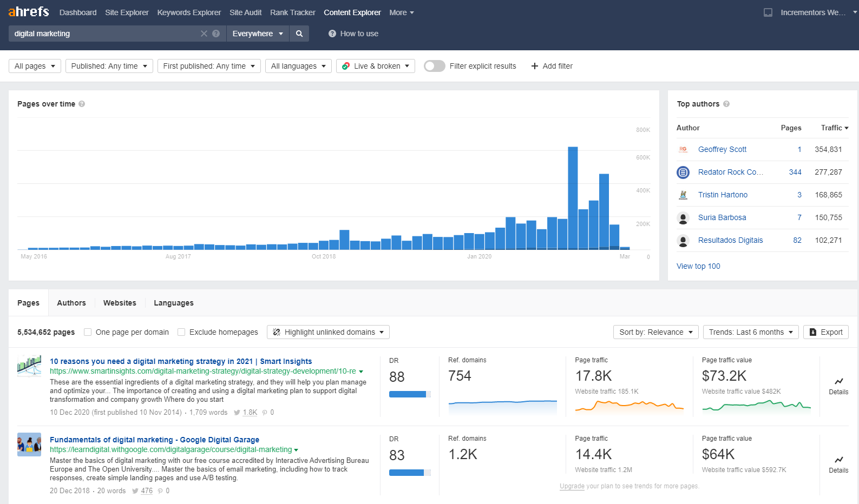Click DR 88 progress bar
Image resolution: width=859 pixels, height=504 pixels.
click(410, 394)
